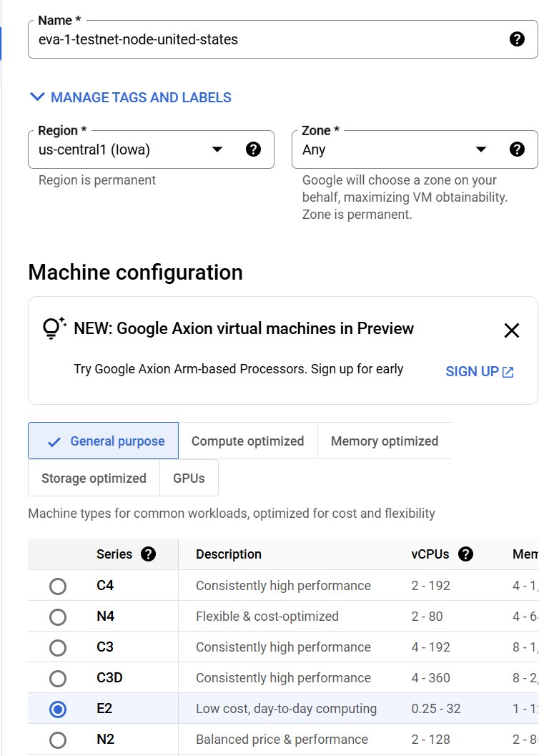This screenshot has width=559, height=756.
Task: Click the Machine configuration heading
Action: tap(135, 273)
